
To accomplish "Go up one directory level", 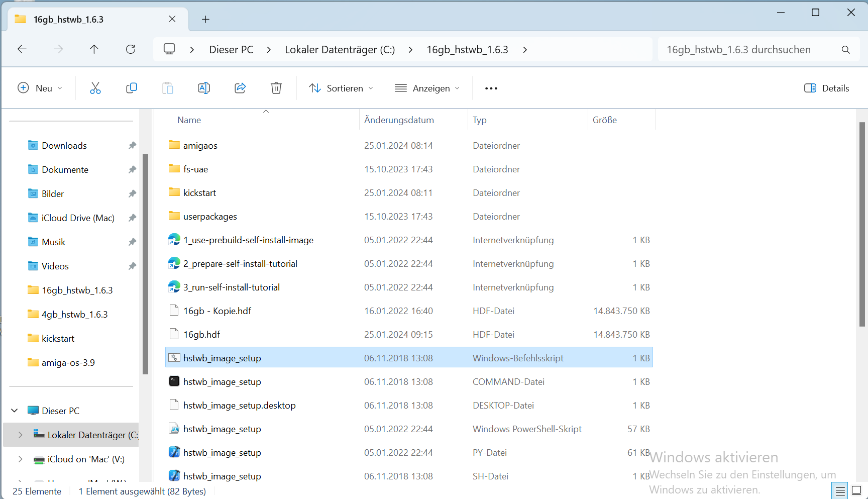I will (x=94, y=49).
